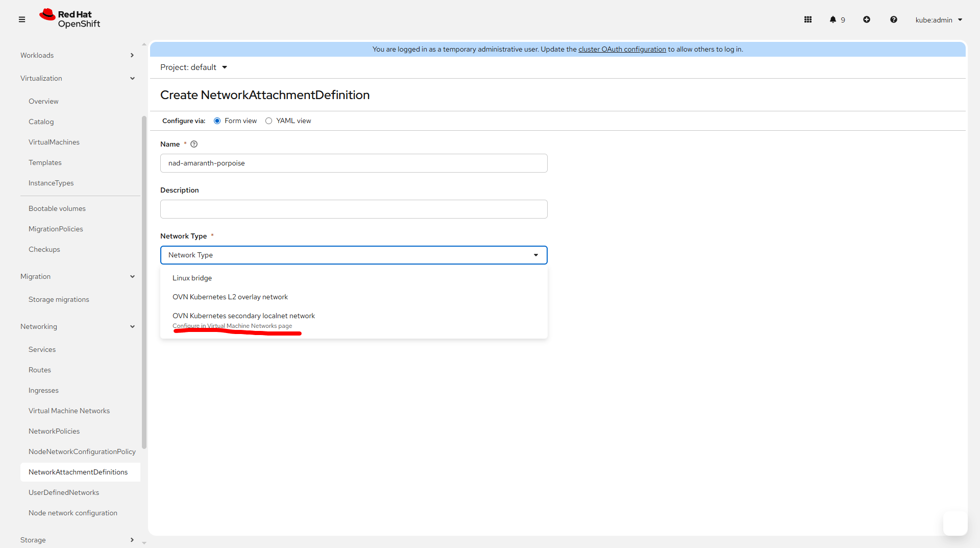The width and height of the screenshot is (980, 548).
Task: Open Storage migrations in sidebar
Action: coord(59,299)
